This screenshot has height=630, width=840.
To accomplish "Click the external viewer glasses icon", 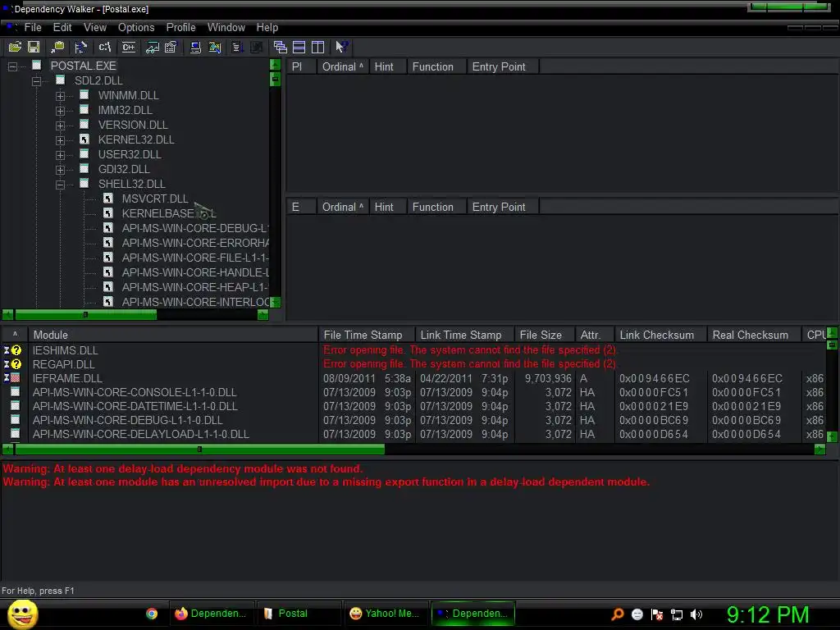I will click(x=152, y=47).
